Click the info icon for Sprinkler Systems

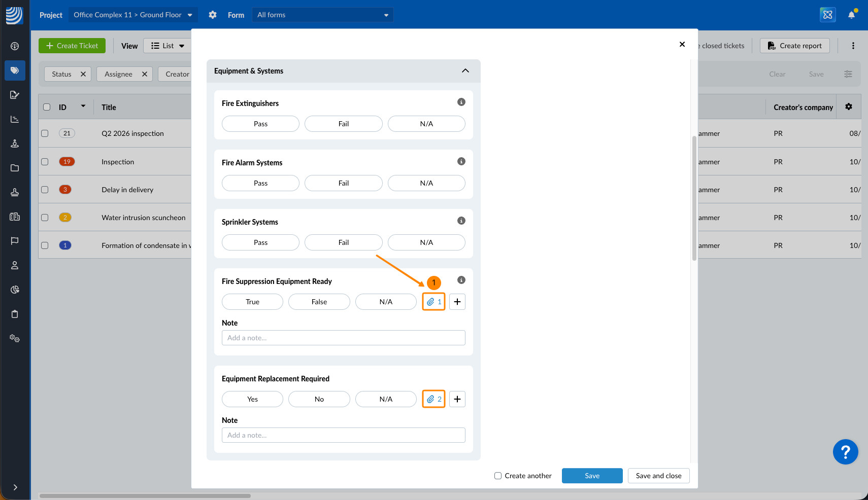coord(461,221)
